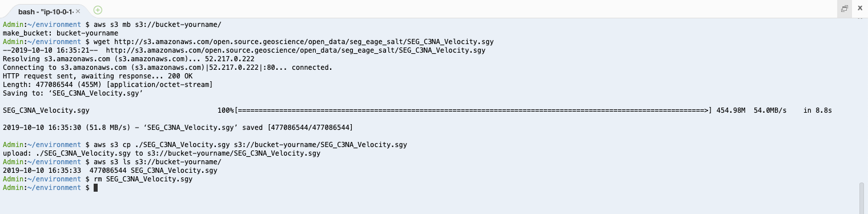Click the "Saving to" file name line

point(73,93)
